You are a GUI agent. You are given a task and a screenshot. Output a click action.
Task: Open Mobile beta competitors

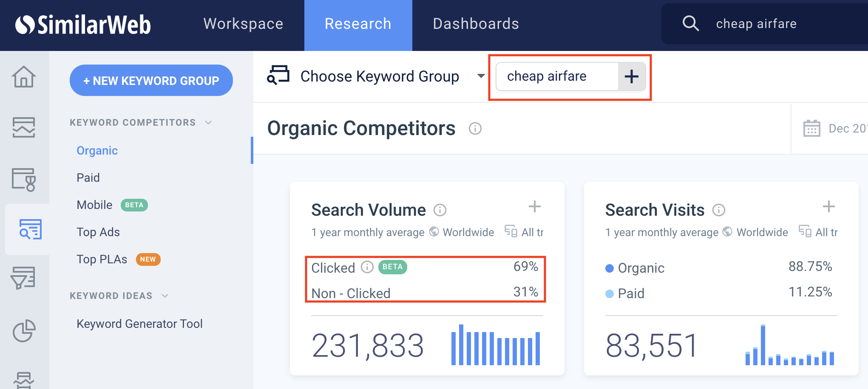94,205
